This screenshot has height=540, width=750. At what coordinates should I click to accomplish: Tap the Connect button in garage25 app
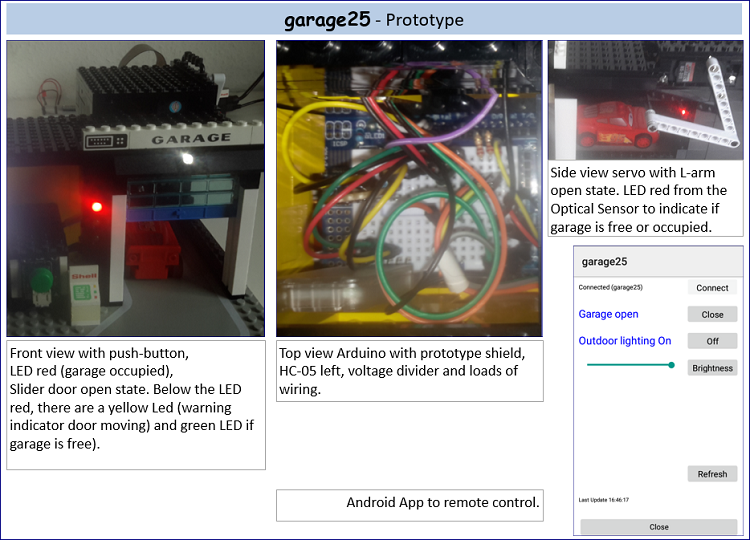(x=712, y=287)
